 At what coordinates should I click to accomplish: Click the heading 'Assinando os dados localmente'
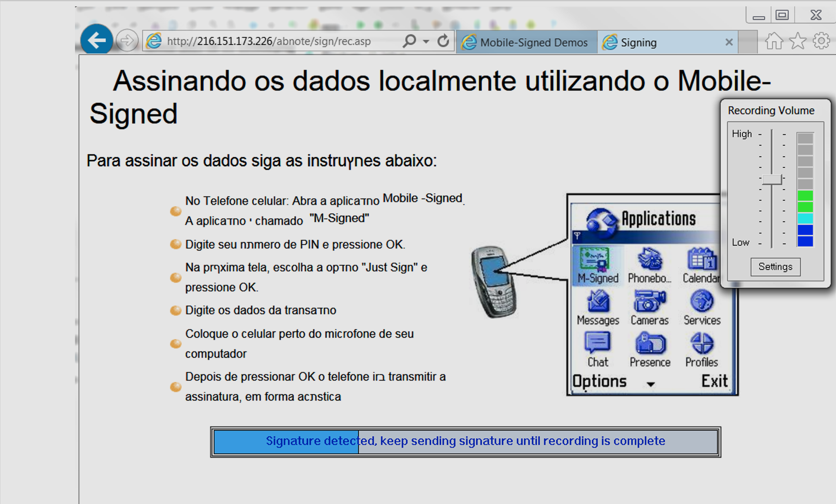point(315,81)
